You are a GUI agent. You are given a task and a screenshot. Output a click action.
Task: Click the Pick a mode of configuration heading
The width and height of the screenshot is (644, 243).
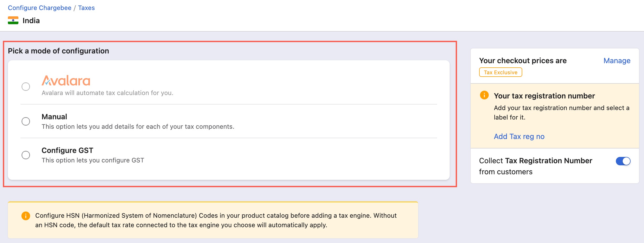tap(58, 51)
